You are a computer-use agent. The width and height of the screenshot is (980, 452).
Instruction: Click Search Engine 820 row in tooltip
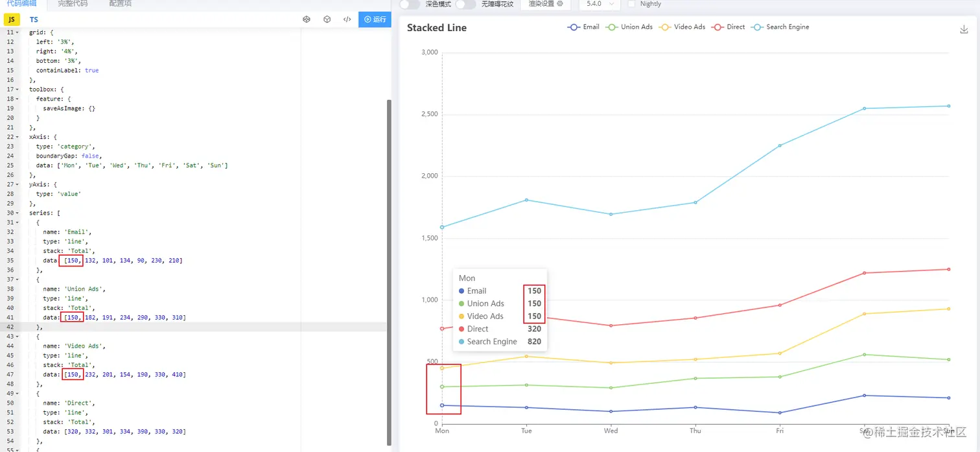tap(500, 342)
